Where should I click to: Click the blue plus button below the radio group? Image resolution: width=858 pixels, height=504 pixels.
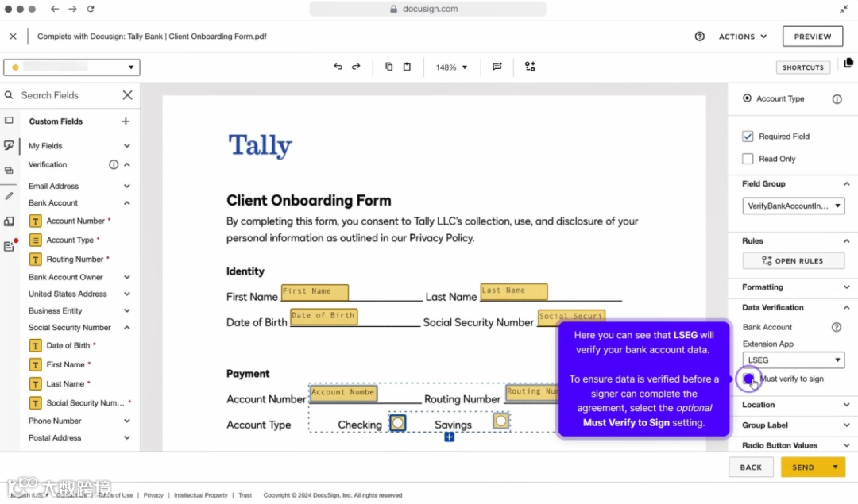(x=449, y=437)
